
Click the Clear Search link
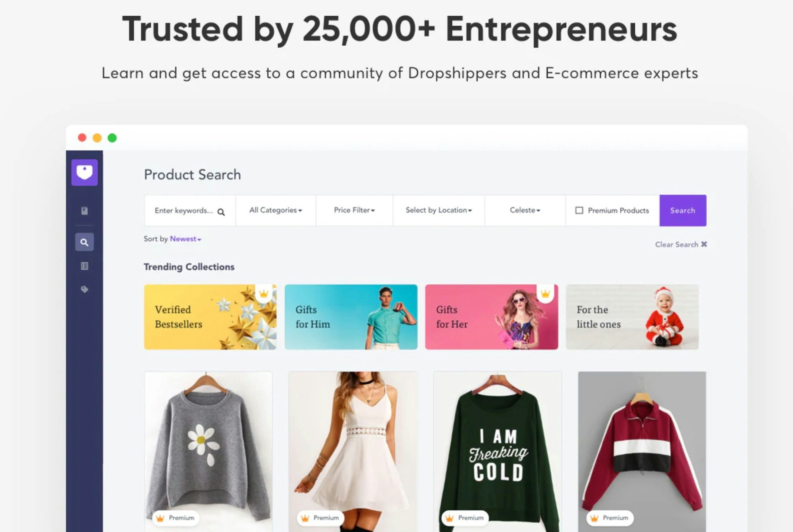click(x=681, y=244)
